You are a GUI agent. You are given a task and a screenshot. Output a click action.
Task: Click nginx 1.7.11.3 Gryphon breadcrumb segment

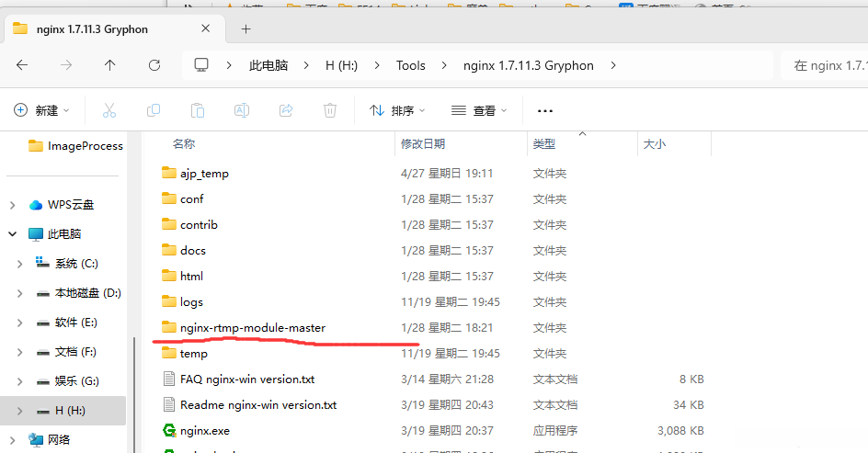pos(529,65)
